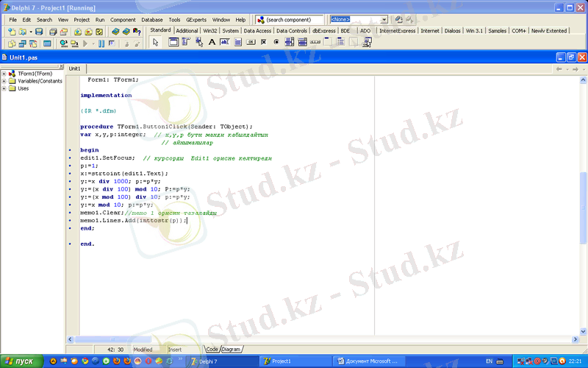Image resolution: width=588 pixels, height=368 pixels.
Task: Select the arrow pointer in the component palette
Action: coord(156,43)
